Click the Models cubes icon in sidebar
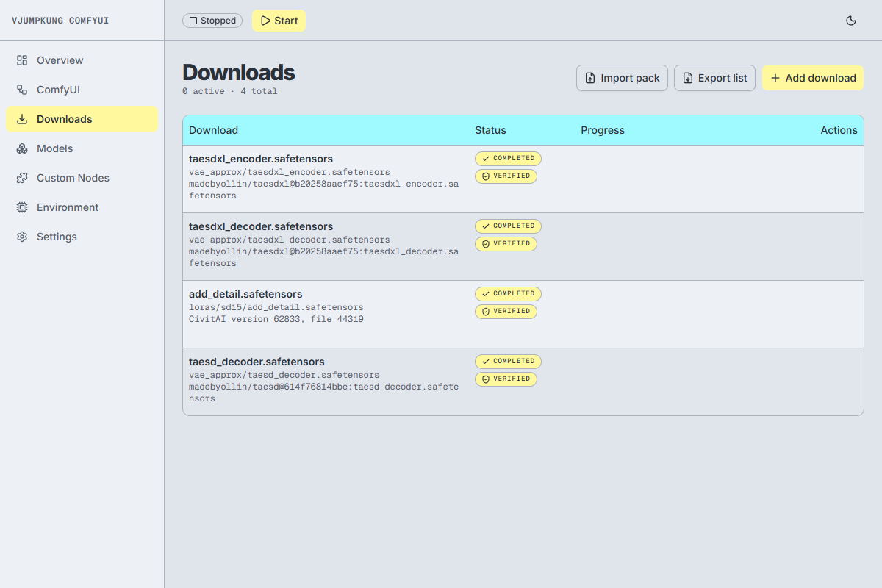 click(22, 148)
